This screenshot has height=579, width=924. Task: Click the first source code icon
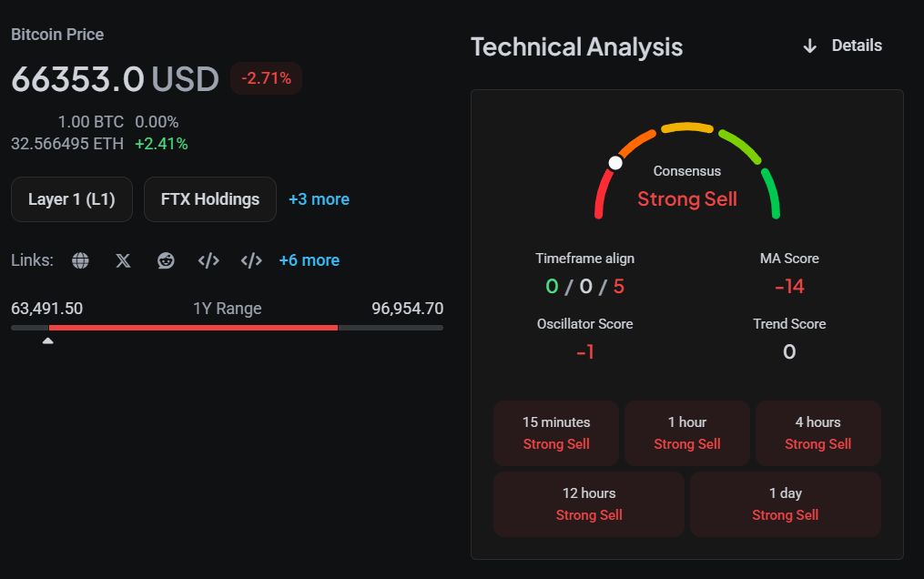(x=208, y=260)
